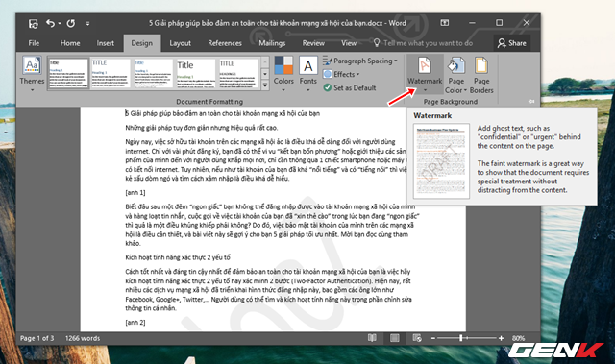615x364 pixels.
Task: Open the Watermark menu
Action: [425, 75]
